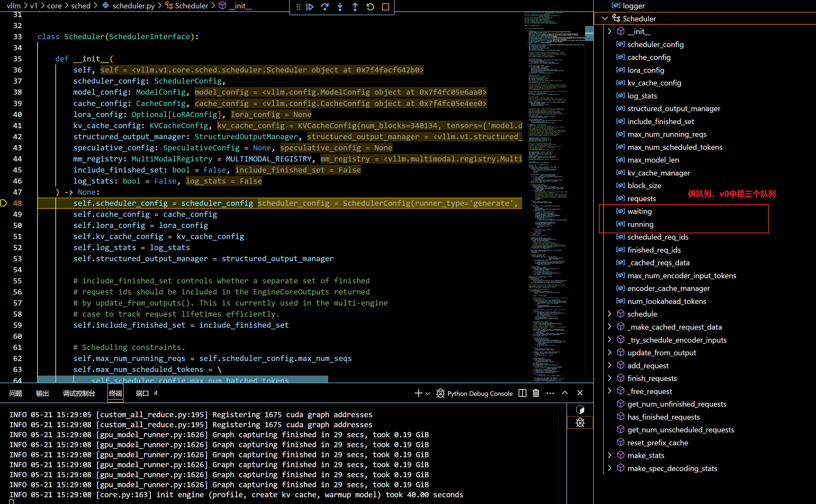Select waiting variable in outline
This screenshot has width=816, height=504.
[x=639, y=211]
